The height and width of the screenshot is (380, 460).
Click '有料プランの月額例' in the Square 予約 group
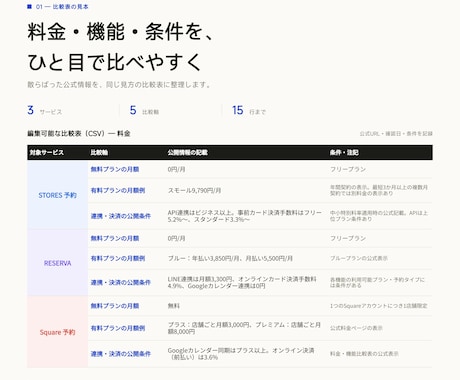click(118, 328)
